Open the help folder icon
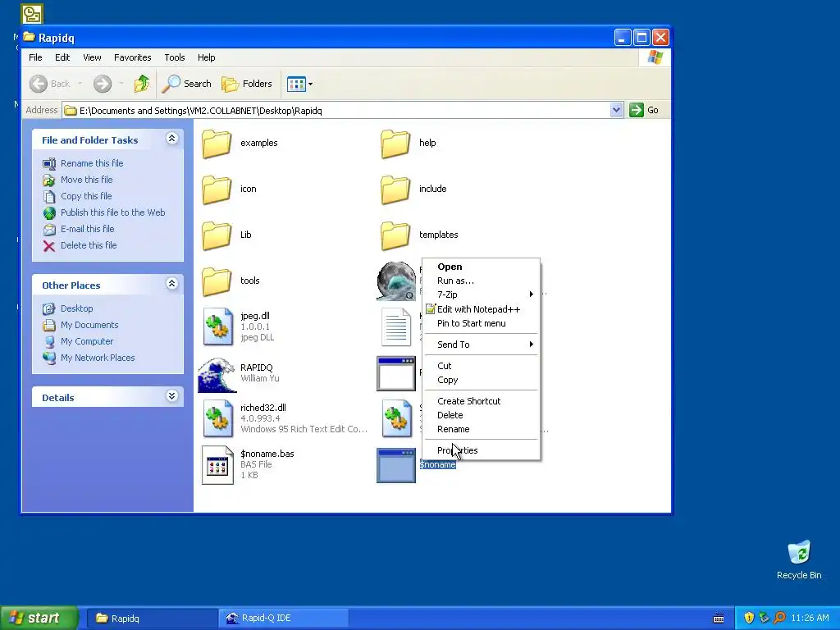The image size is (840, 630). (395, 144)
